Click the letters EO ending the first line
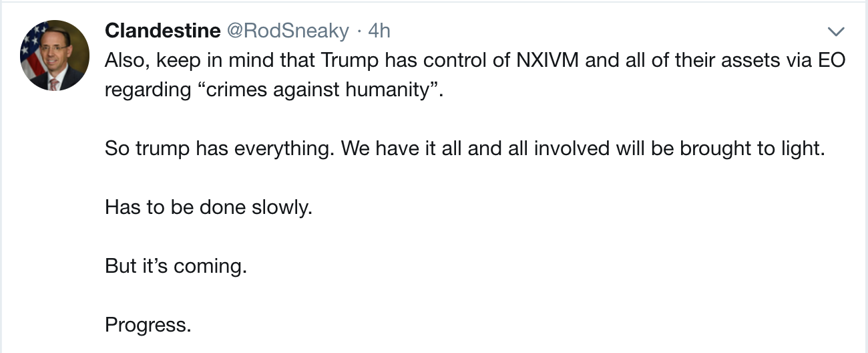 (833, 60)
